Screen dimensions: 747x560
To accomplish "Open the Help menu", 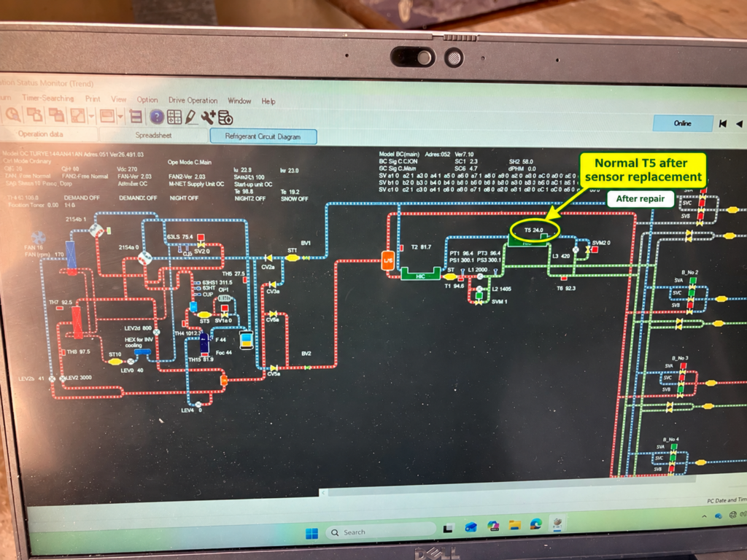I will pyautogui.click(x=268, y=101).
